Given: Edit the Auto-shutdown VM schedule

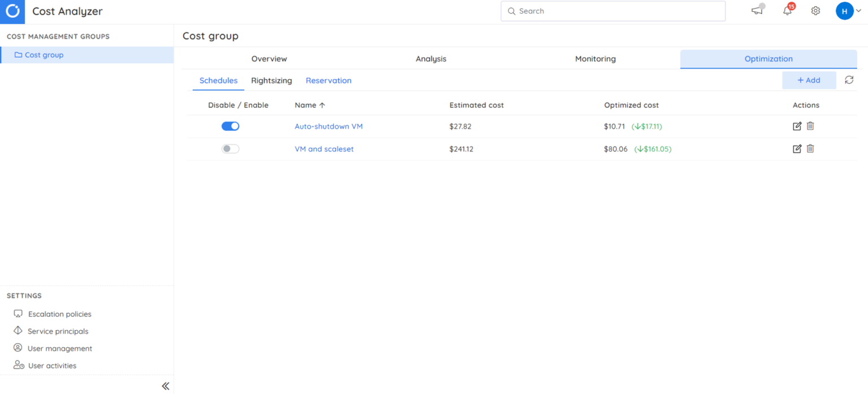Looking at the screenshot, I should tap(797, 126).
